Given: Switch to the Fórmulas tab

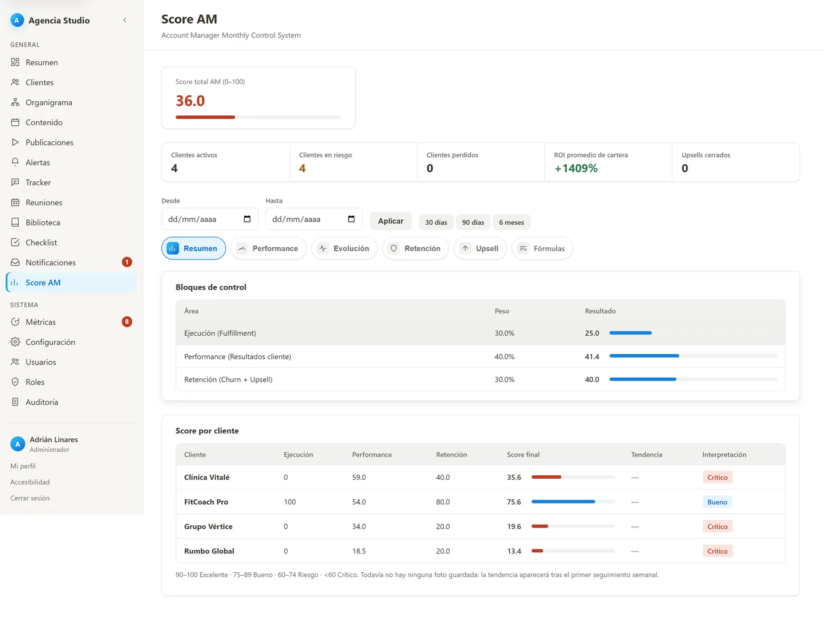Looking at the screenshot, I should coord(542,248).
